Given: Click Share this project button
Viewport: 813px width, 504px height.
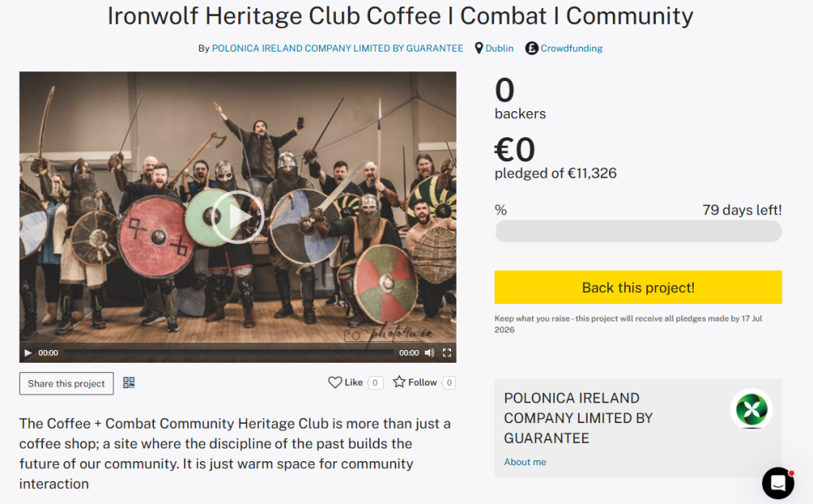Looking at the screenshot, I should pyautogui.click(x=67, y=383).
